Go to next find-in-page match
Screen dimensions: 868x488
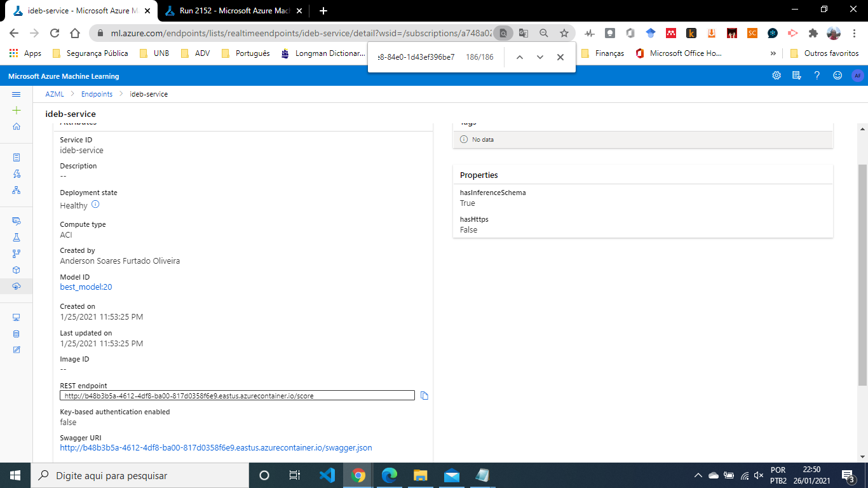point(540,57)
